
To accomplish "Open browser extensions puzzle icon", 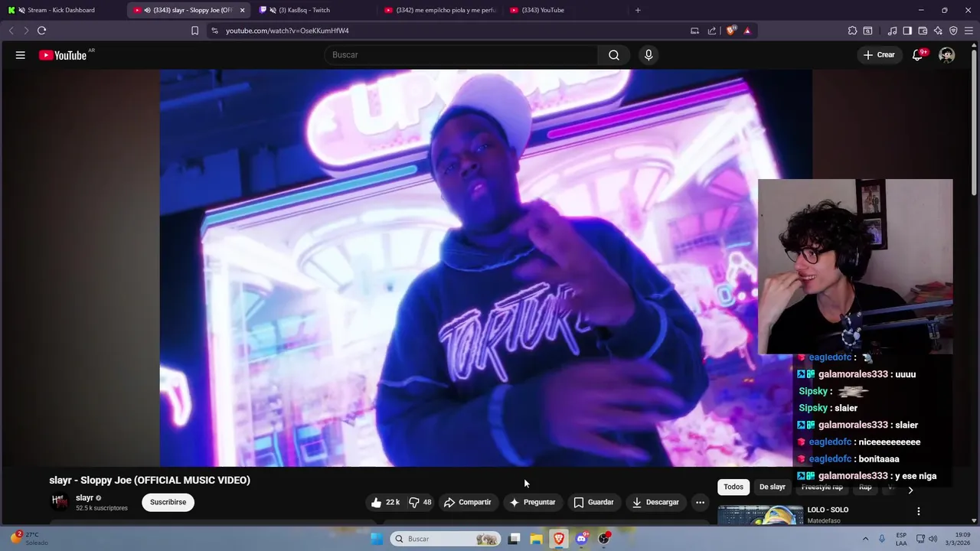I will pos(852,31).
